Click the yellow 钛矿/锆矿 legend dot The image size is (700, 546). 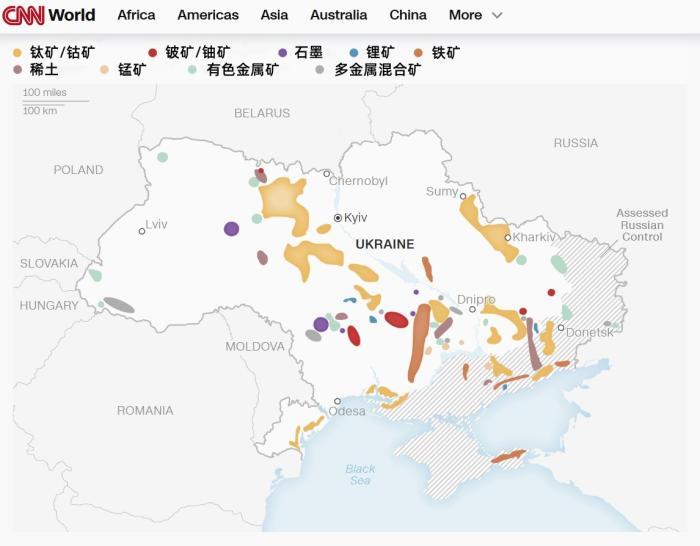(x=18, y=52)
